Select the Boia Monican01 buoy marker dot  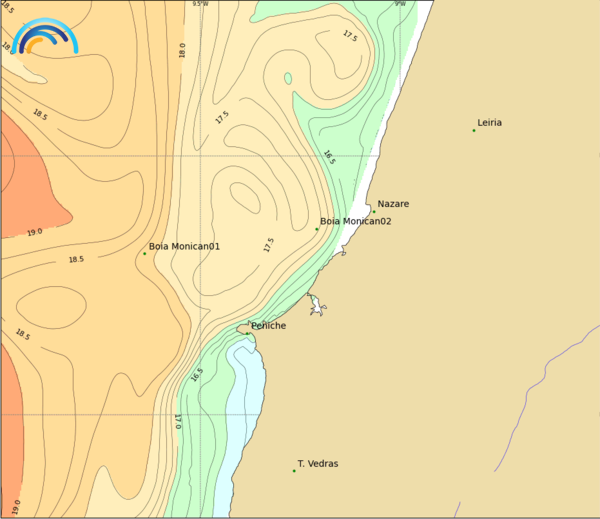click(x=144, y=253)
